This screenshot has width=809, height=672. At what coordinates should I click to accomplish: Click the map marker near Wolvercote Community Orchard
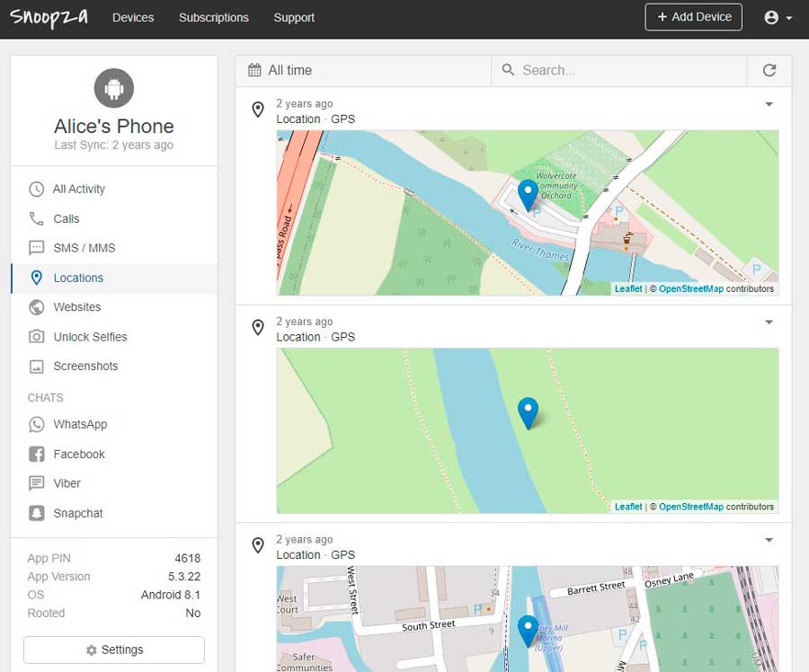[x=528, y=195]
